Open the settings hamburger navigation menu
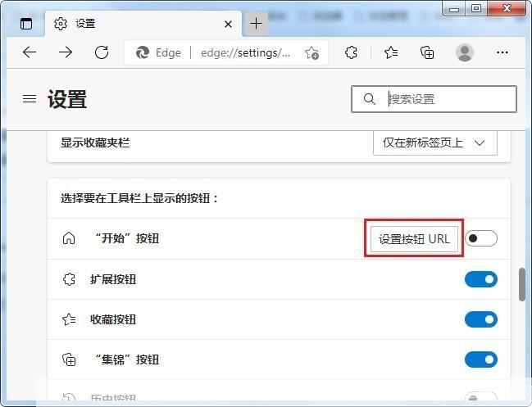Screen dimensions: 532x407 point(30,98)
